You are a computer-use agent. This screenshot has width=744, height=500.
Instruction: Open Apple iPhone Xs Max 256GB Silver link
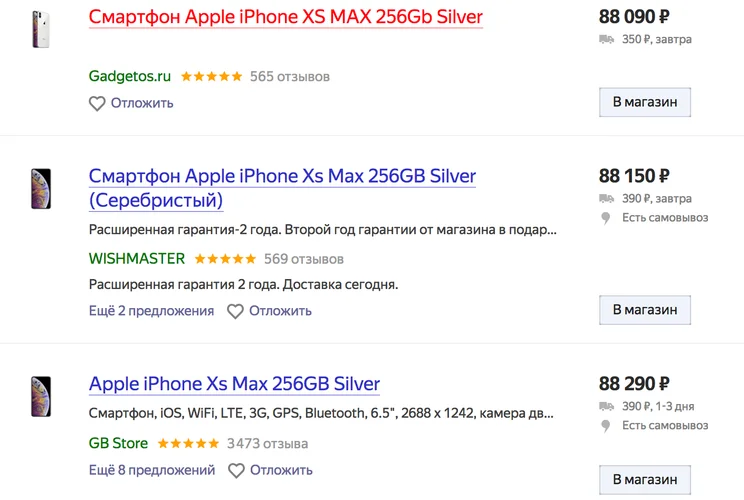pos(234,384)
